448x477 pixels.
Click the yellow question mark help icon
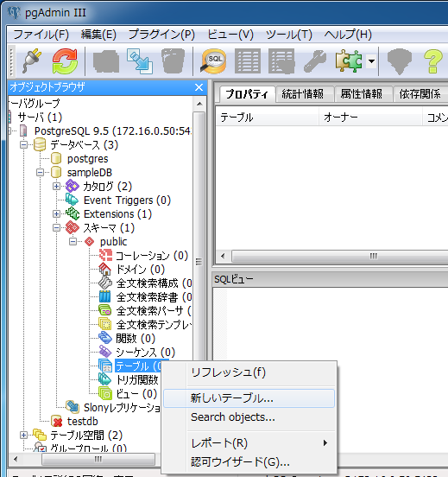[432, 61]
